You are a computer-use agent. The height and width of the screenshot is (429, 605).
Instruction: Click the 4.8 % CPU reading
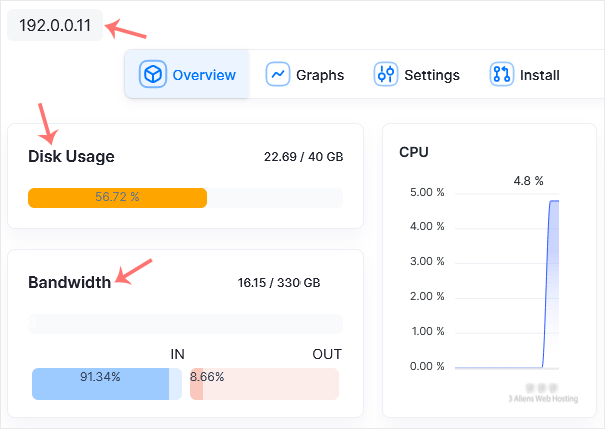(527, 181)
